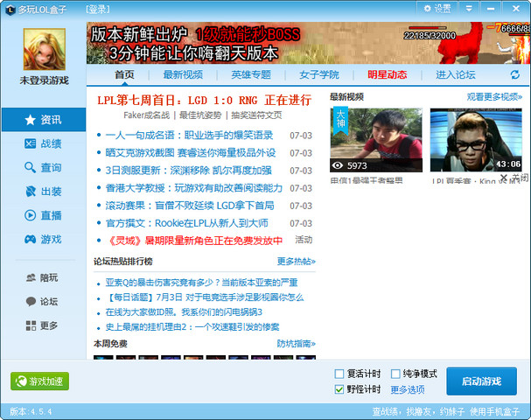Click the 游戏加速 game accelerator button
Screen dimensions: 531x420
39,381
